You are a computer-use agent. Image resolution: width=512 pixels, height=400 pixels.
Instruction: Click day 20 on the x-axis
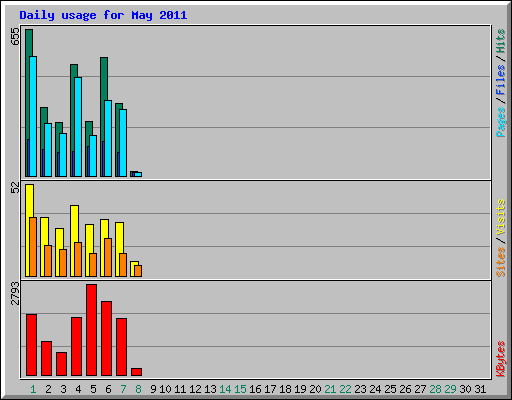[x=315, y=389]
